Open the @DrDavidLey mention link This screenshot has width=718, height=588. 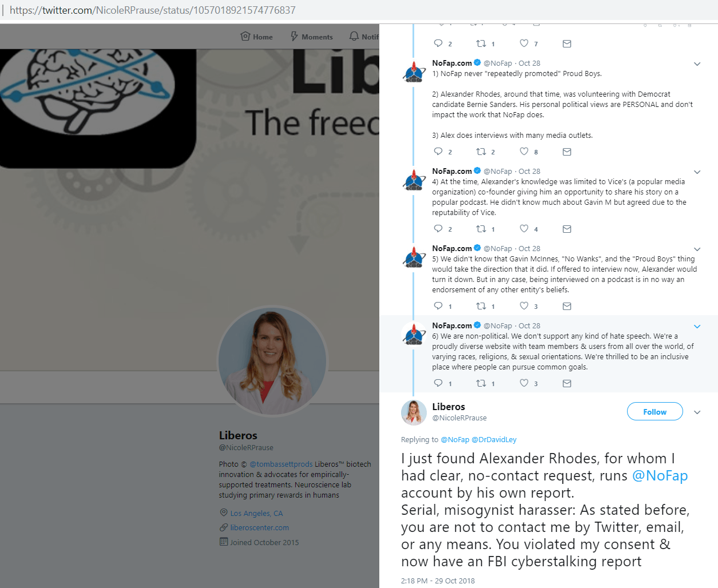494,439
